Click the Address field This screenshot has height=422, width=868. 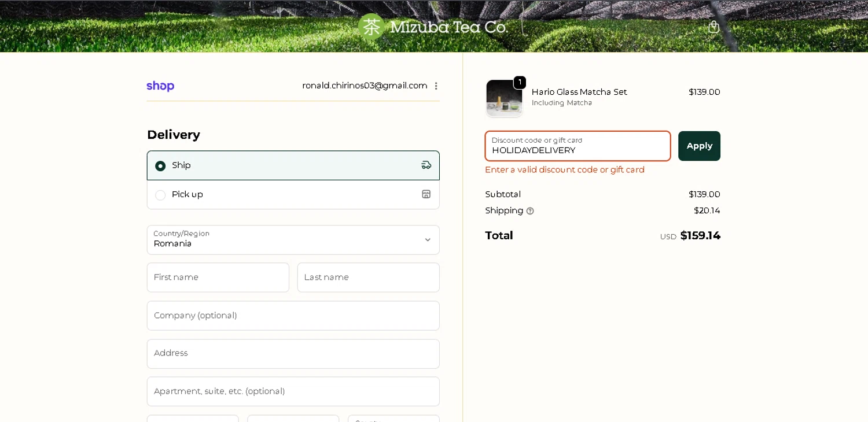click(293, 354)
